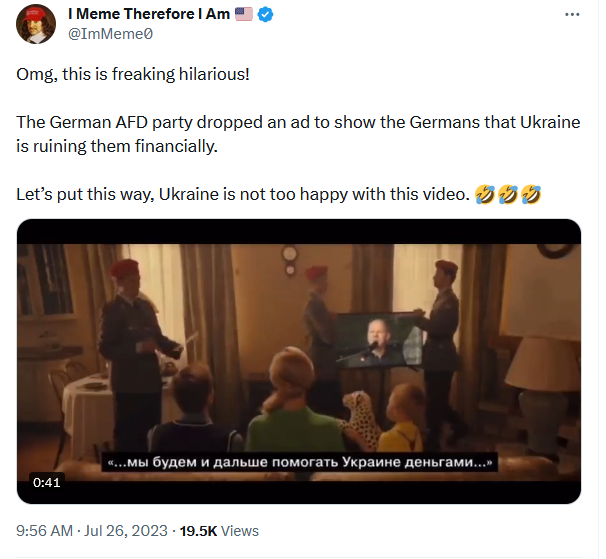
Task: Play the embedded video
Action: [299, 361]
